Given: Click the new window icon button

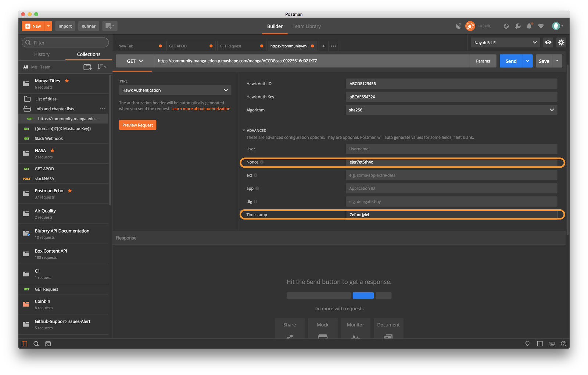Looking at the screenshot, I should point(110,26).
